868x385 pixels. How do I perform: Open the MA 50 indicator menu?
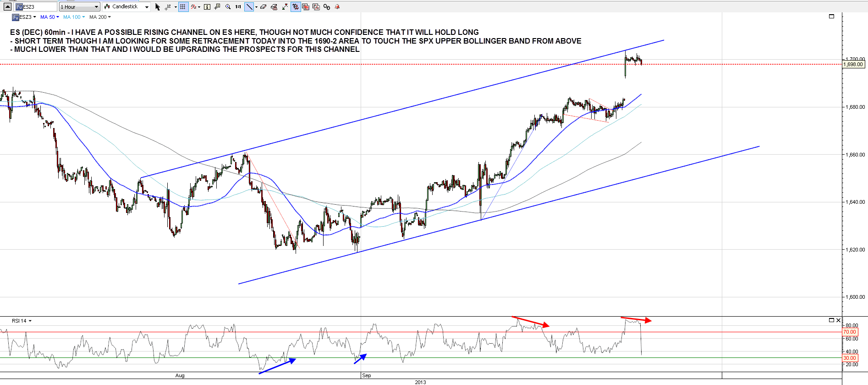click(x=49, y=17)
